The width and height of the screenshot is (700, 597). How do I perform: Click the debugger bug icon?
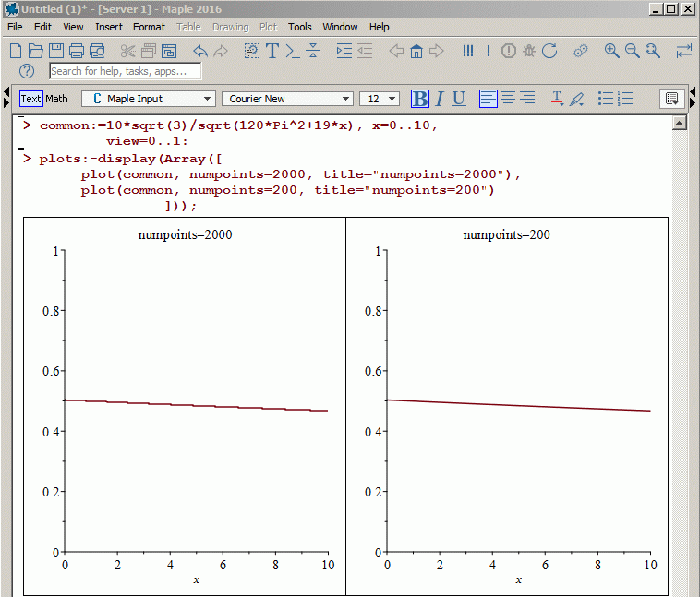[x=528, y=51]
